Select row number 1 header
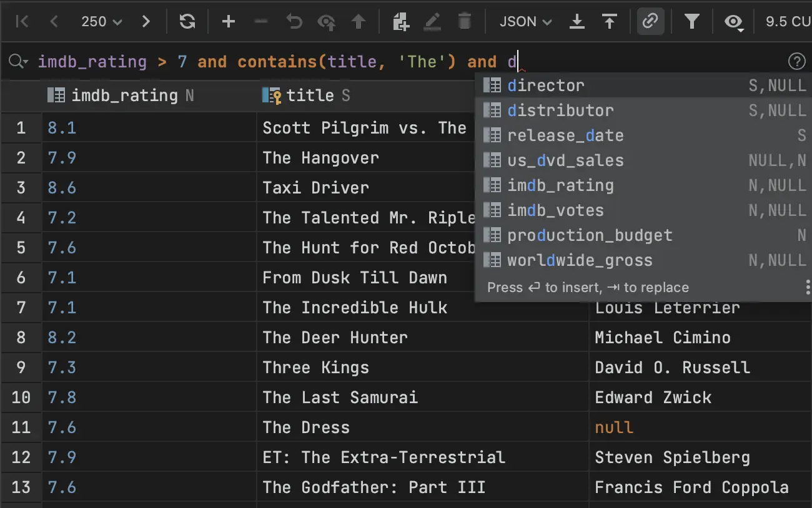 click(21, 128)
